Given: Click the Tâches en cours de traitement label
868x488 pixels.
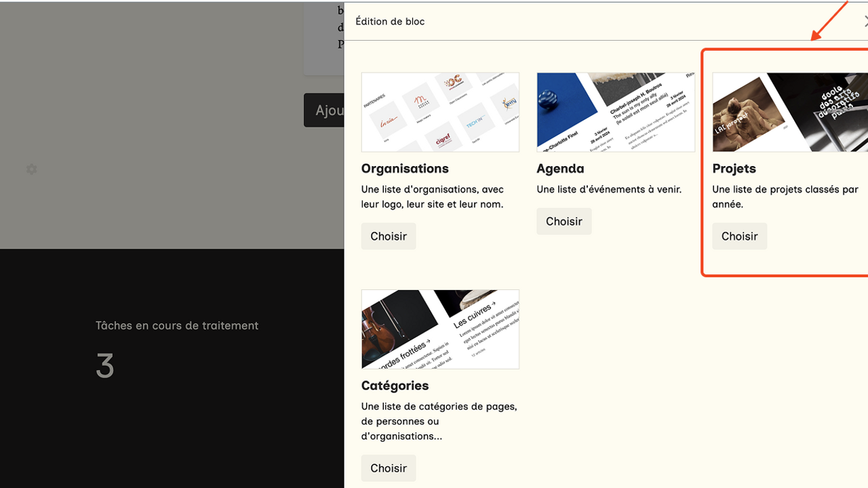Looking at the screenshot, I should [x=177, y=326].
